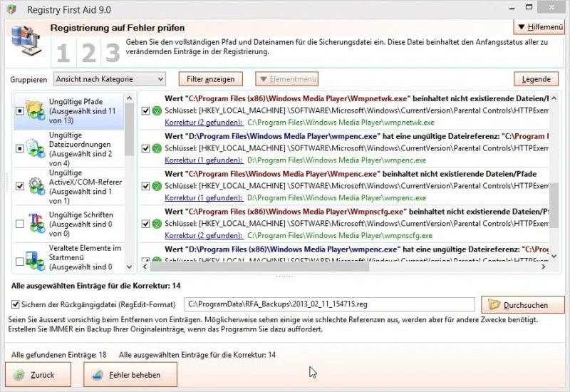Click correction path C:\Program Files\Windows Media Player\wmpnetwk.exe
The image size is (570, 392).
(x=341, y=123)
